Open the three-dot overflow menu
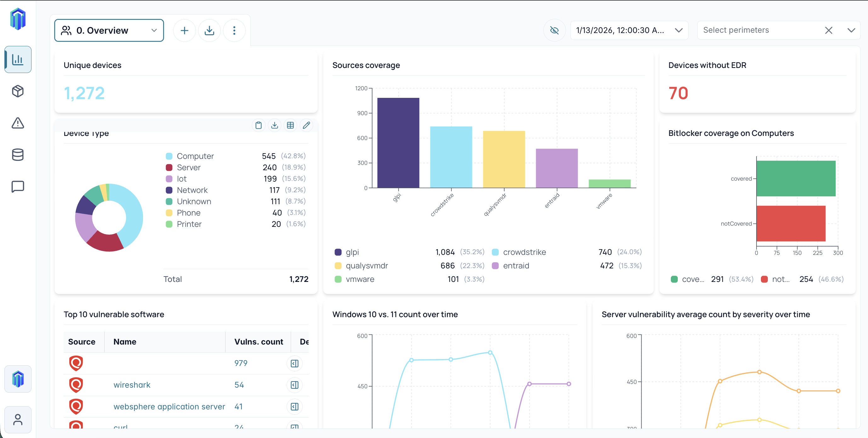The height and width of the screenshot is (438, 868). point(234,30)
